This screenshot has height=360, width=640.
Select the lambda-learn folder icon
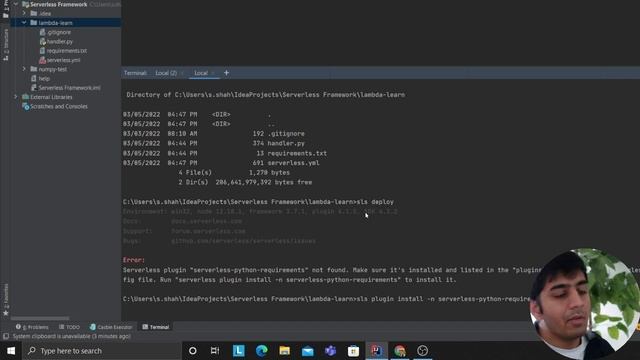pos(34,22)
